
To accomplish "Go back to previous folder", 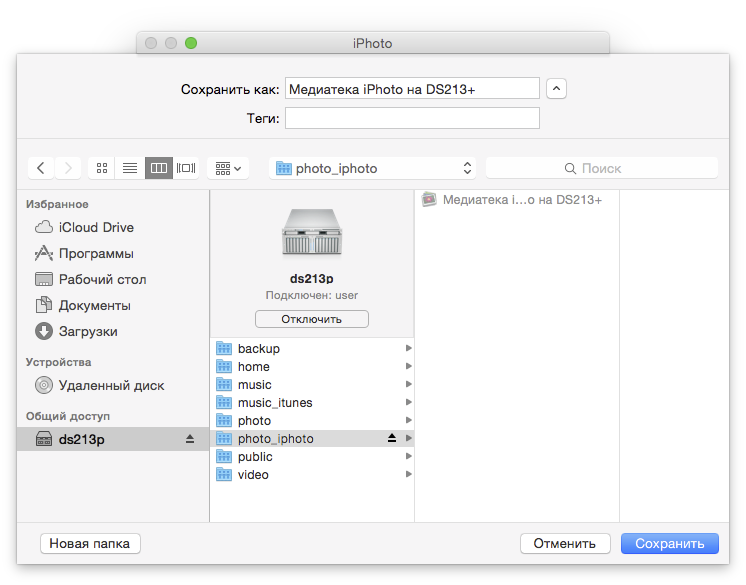I will pyautogui.click(x=40, y=168).
